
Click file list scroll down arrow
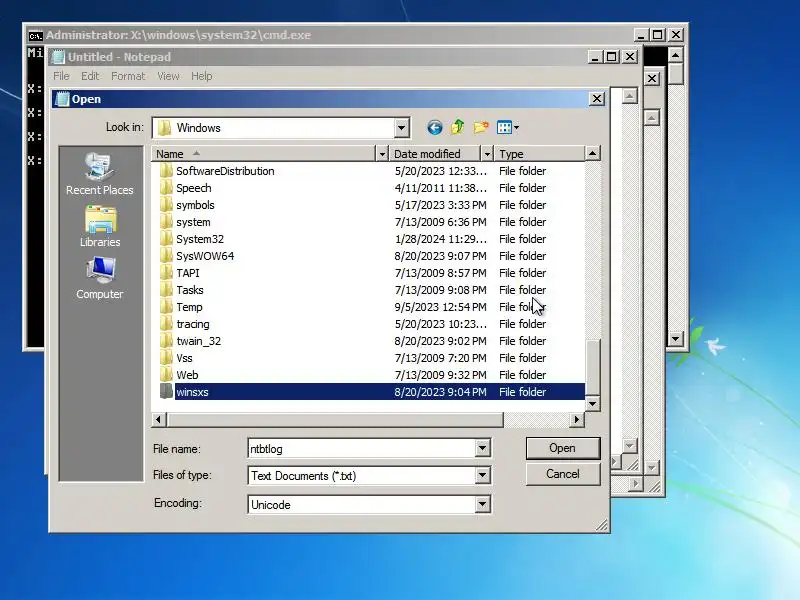[592, 404]
